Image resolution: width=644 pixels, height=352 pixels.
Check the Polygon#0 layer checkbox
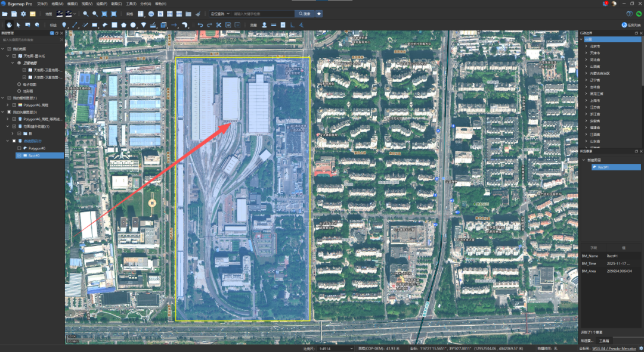pyautogui.click(x=19, y=148)
